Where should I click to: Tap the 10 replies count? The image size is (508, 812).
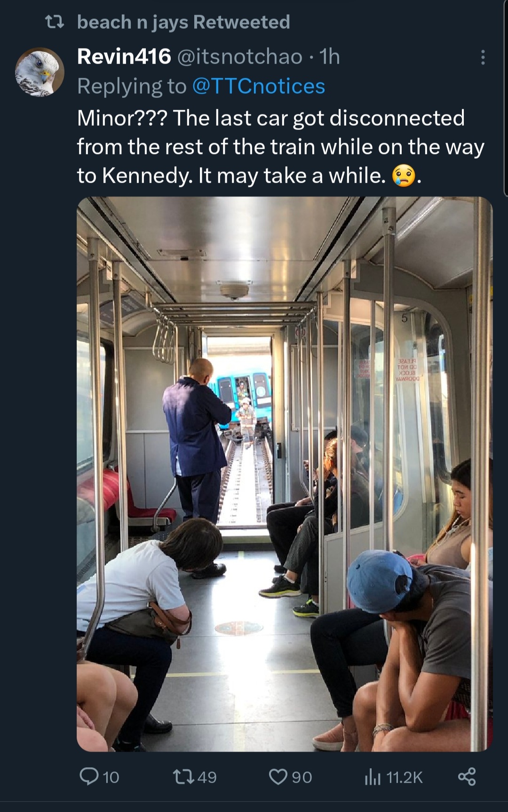click(x=111, y=777)
